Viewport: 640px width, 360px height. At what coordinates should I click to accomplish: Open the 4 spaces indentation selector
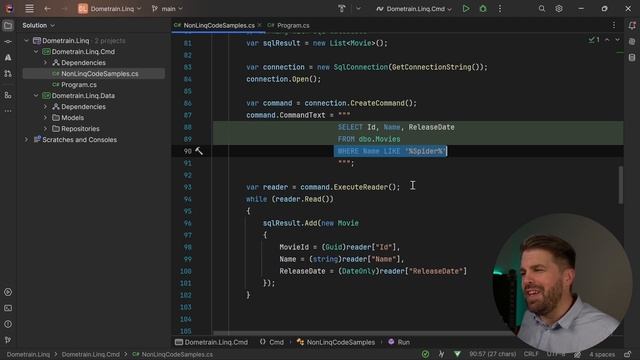point(602,354)
